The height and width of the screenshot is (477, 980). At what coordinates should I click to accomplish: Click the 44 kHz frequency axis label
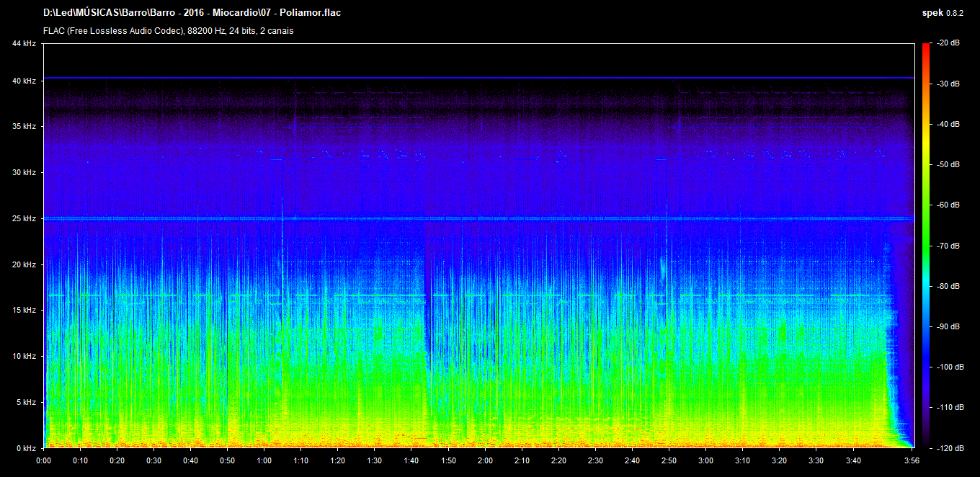click(24, 44)
